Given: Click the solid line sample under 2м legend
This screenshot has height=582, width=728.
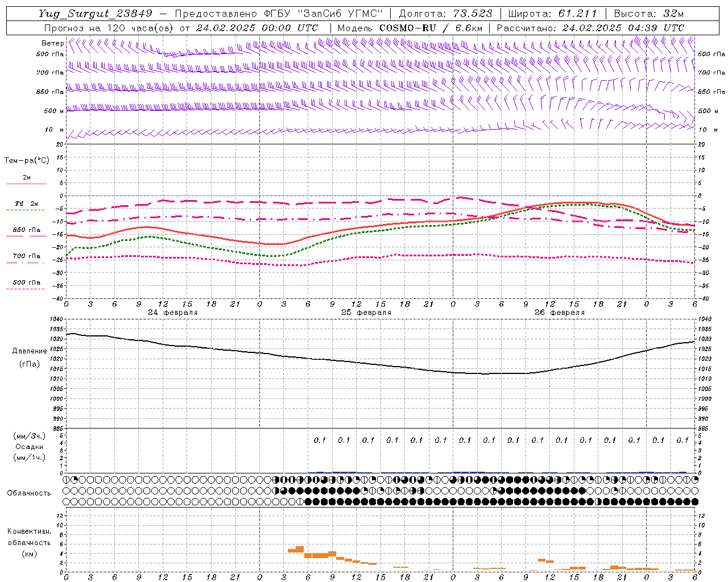Looking at the screenshot, I should pos(26,184).
